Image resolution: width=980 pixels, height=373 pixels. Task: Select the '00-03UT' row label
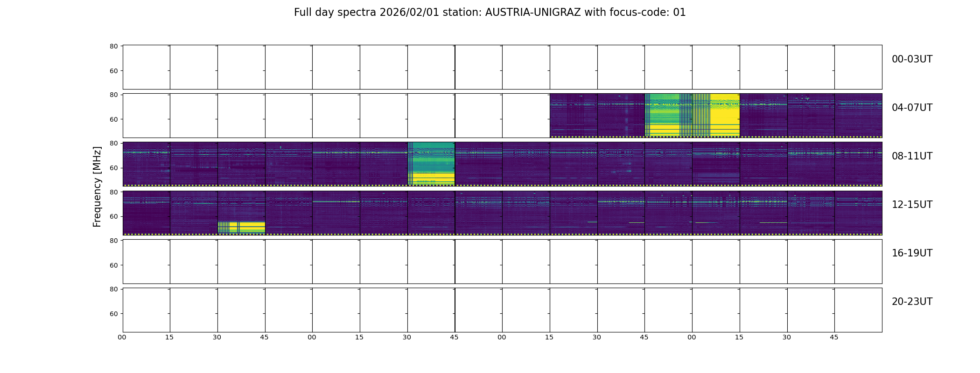click(912, 59)
